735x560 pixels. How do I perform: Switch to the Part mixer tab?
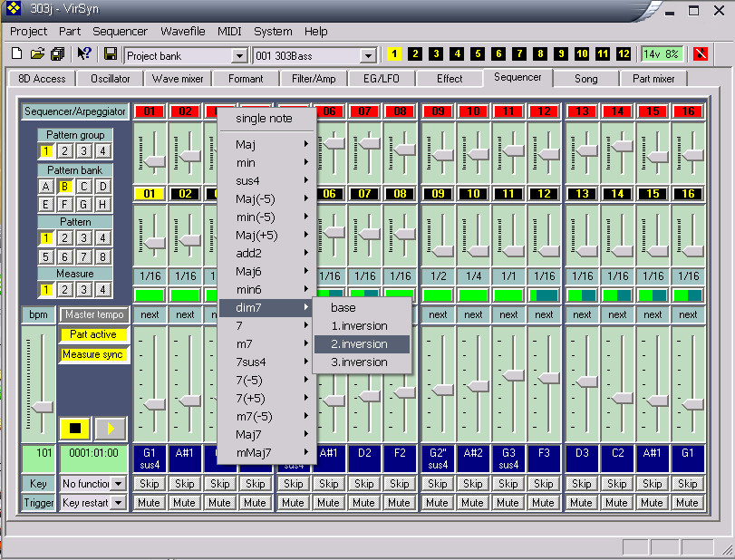[x=653, y=79]
